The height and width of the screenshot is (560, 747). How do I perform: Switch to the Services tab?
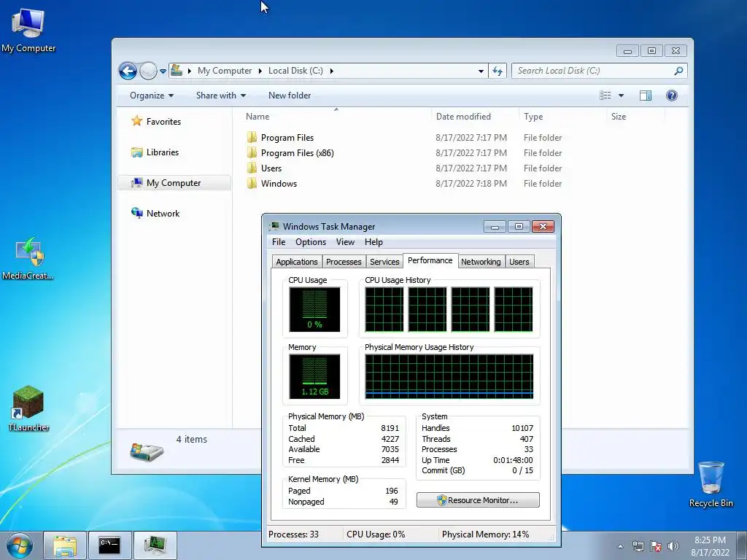(384, 262)
